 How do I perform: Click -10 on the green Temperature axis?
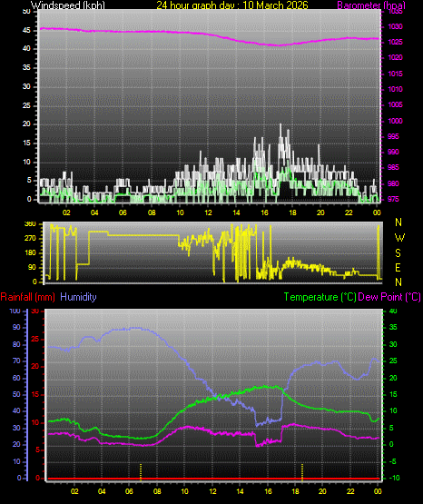click(x=394, y=478)
